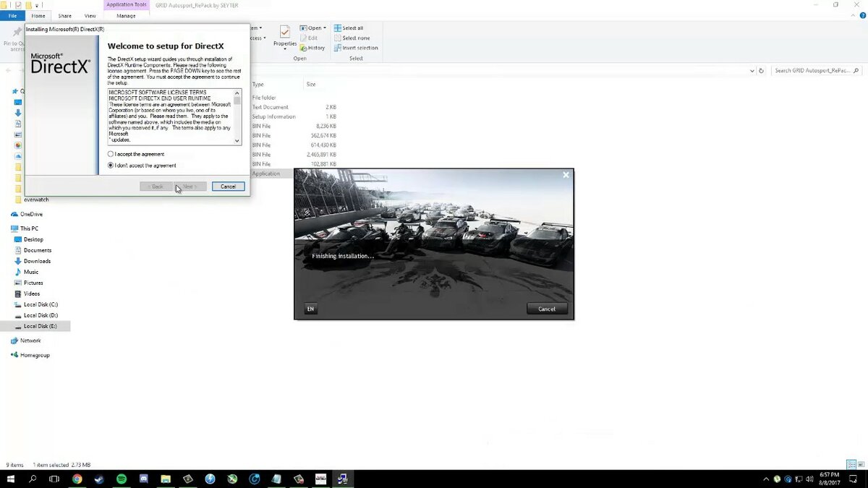
Task: Open Pictures under This PC
Action: tap(29, 283)
